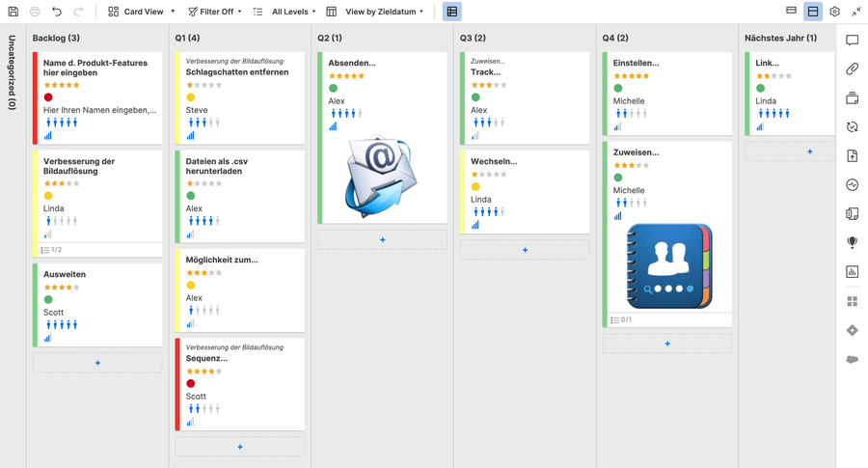The height and width of the screenshot is (468, 868).
Task: Click the collapse arrows icon at top right
Action: (x=855, y=11)
